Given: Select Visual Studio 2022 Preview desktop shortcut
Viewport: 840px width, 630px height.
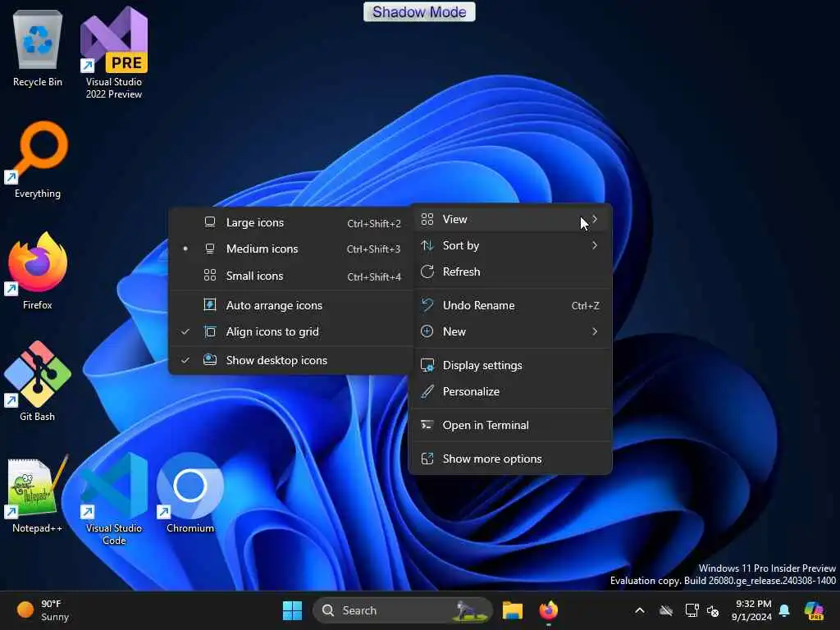Looking at the screenshot, I should click(113, 53).
